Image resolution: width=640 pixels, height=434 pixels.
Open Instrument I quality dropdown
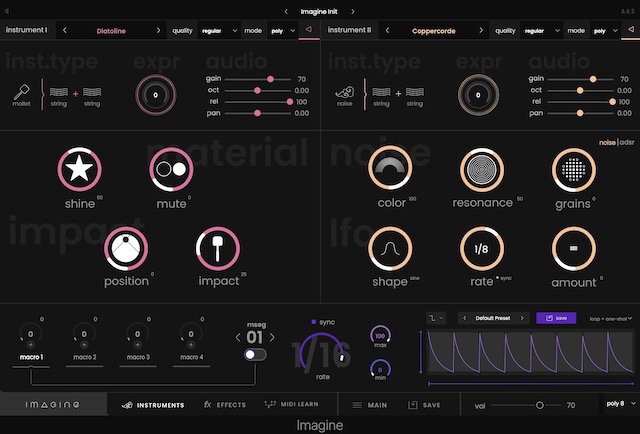223,31
